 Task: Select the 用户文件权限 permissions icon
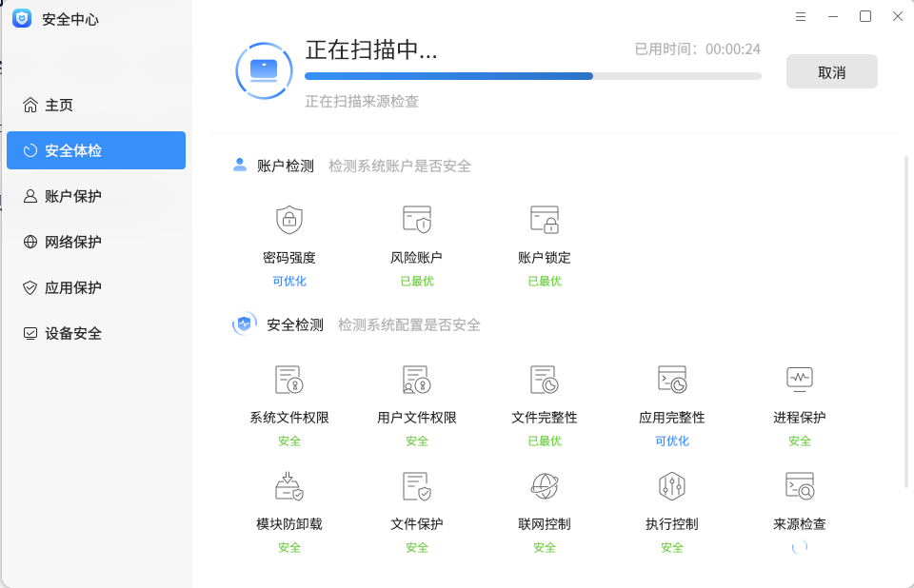pyautogui.click(x=416, y=378)
